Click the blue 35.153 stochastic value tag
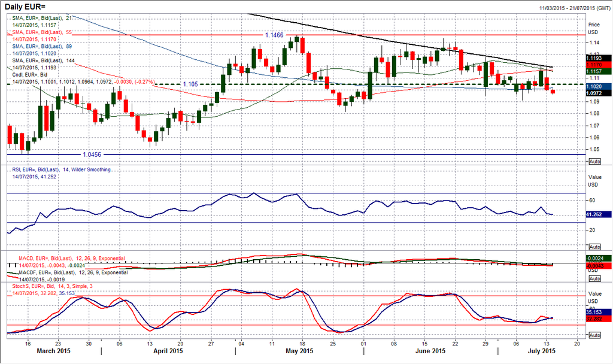Image resolution: width=613 pixels, height=364 pixels. [x=599, y=313]
